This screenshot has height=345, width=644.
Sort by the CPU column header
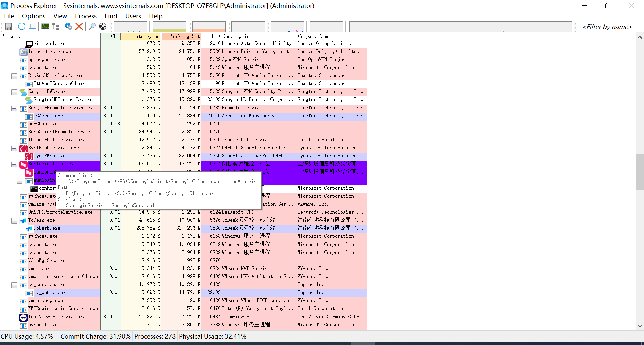coord(111,36)
